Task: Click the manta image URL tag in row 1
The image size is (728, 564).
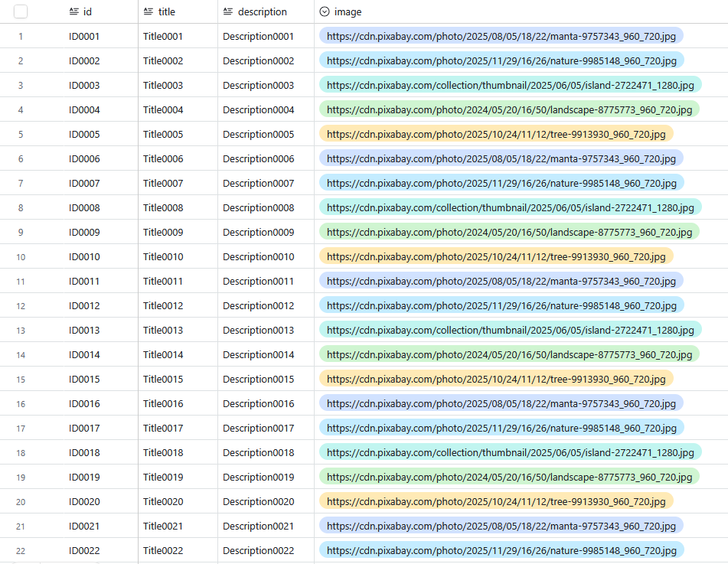Action: point(501,36)
